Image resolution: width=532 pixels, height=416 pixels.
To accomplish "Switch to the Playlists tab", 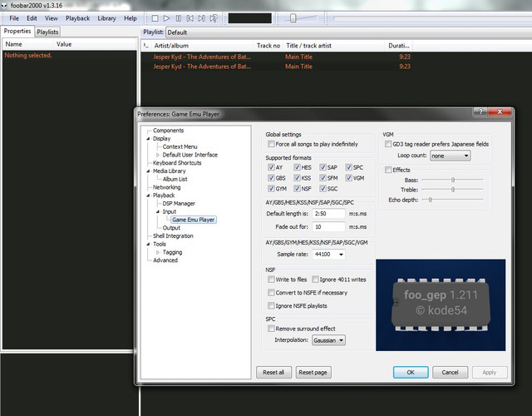I will pos(47,32).
